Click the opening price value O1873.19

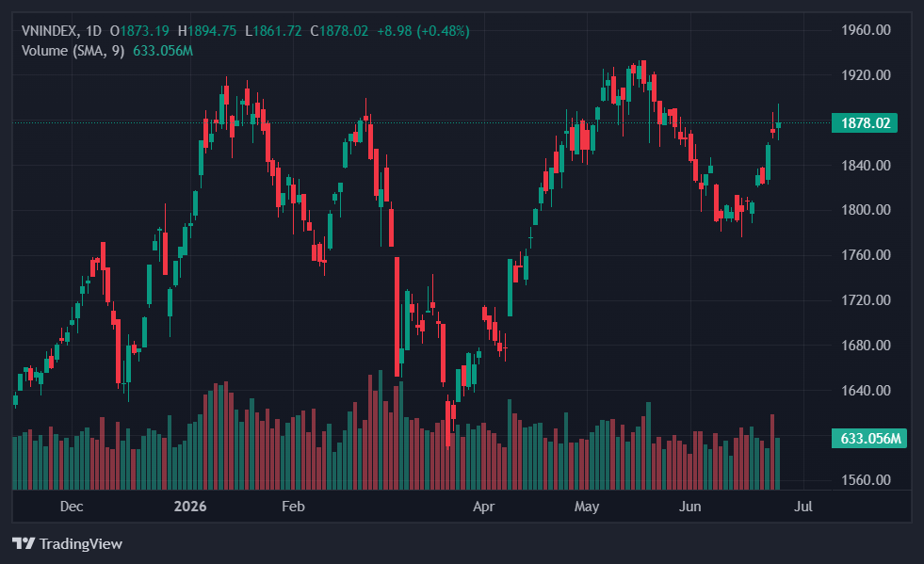point(139,31)
